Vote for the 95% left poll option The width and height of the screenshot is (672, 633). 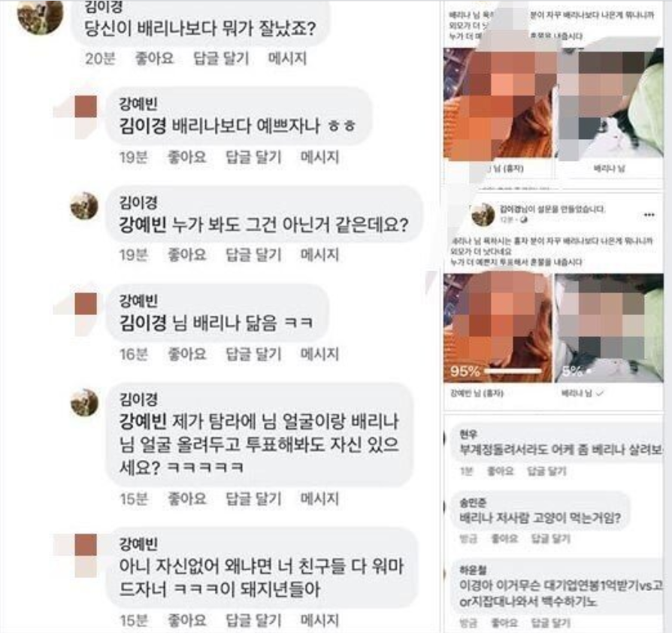point(498,328)
